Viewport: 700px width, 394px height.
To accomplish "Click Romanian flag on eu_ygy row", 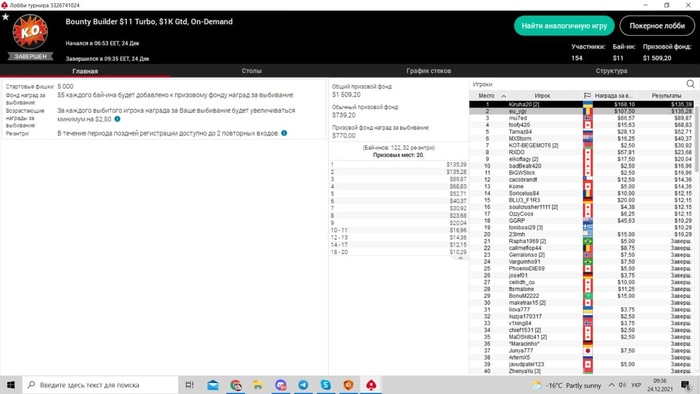I will pyautogui.click(x=588, y=111).
